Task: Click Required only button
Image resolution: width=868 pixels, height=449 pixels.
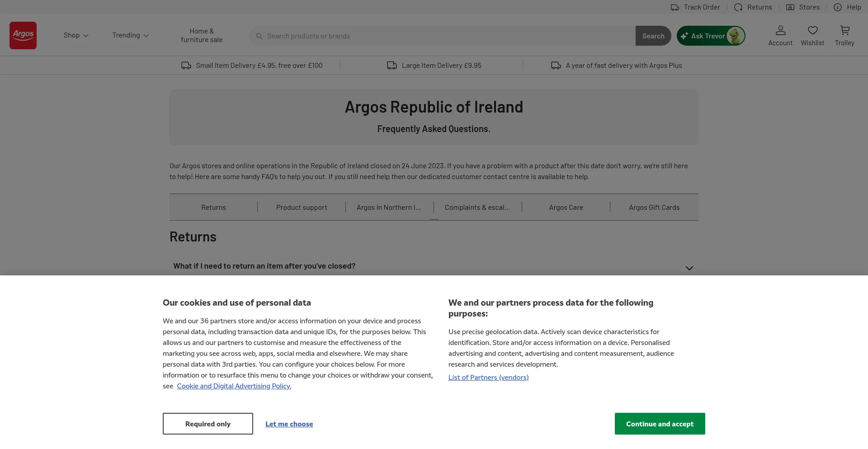Action: pos(208,424)
